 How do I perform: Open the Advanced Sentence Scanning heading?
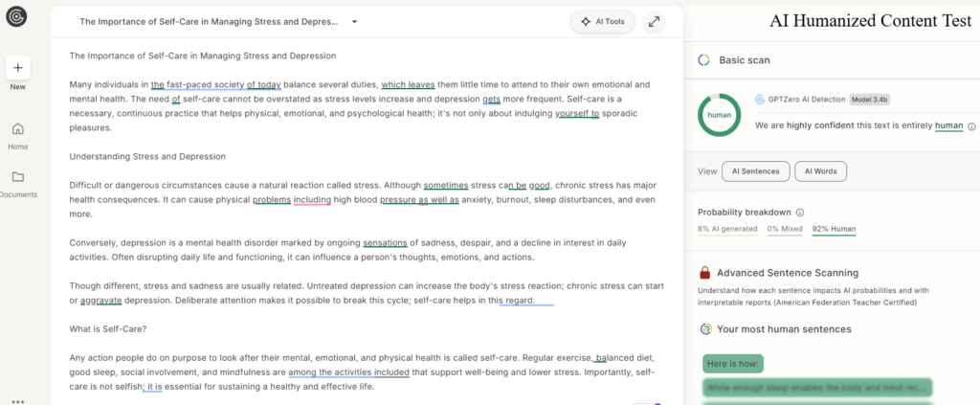point(788,273)
